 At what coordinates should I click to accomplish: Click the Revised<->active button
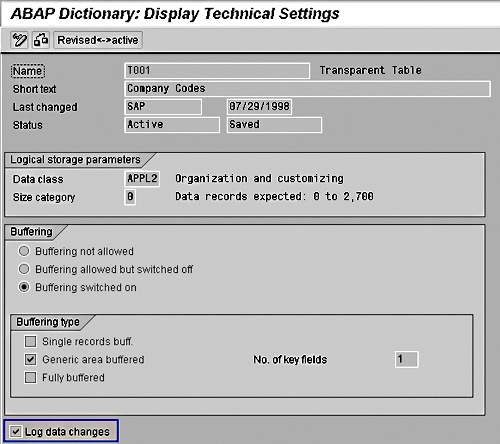pos(98,40)
